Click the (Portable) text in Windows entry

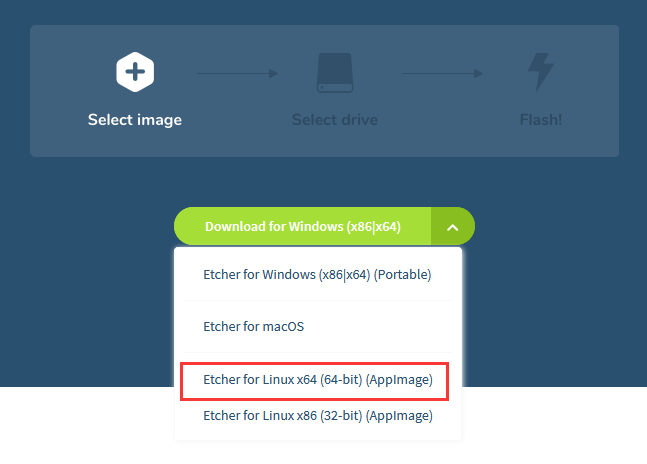pyautogui.click(x=402, y=275)
